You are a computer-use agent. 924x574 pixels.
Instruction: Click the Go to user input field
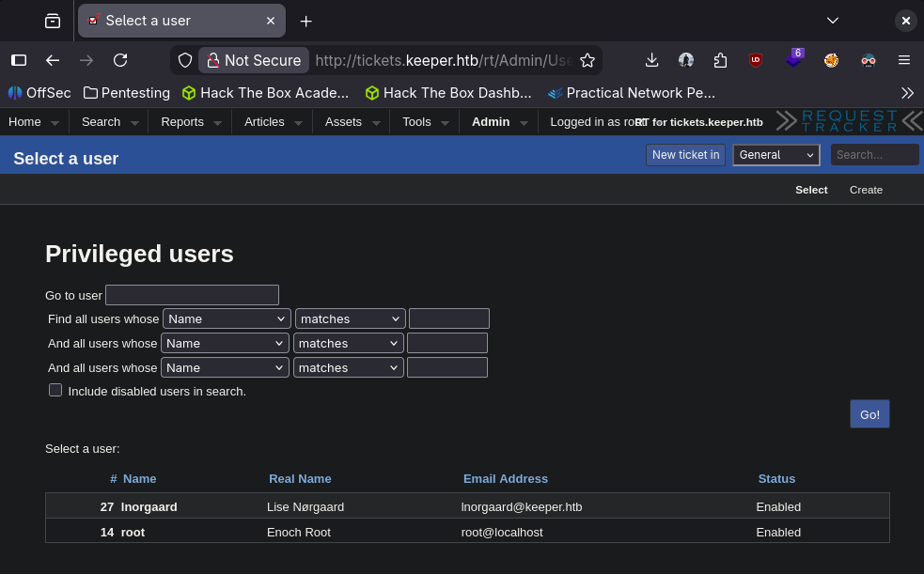[192, 295]
